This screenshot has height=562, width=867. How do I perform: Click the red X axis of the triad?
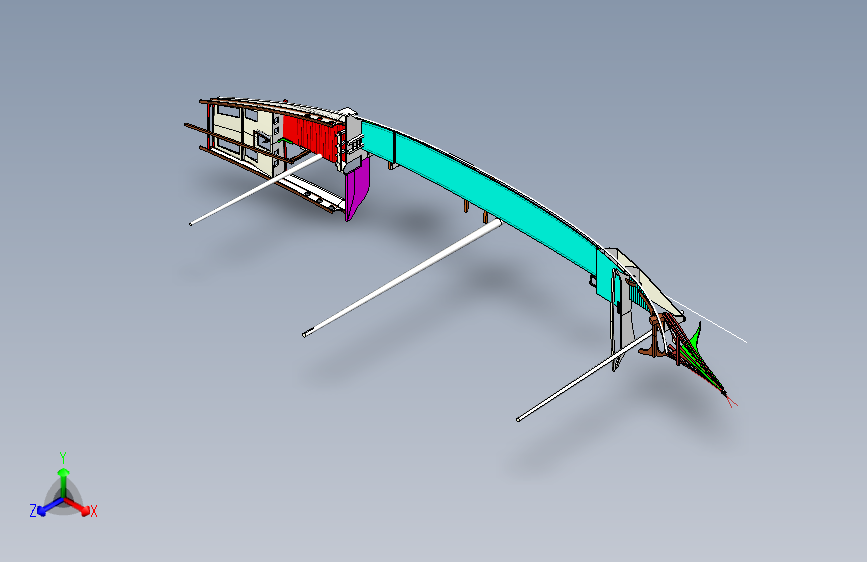click(77, 506)
